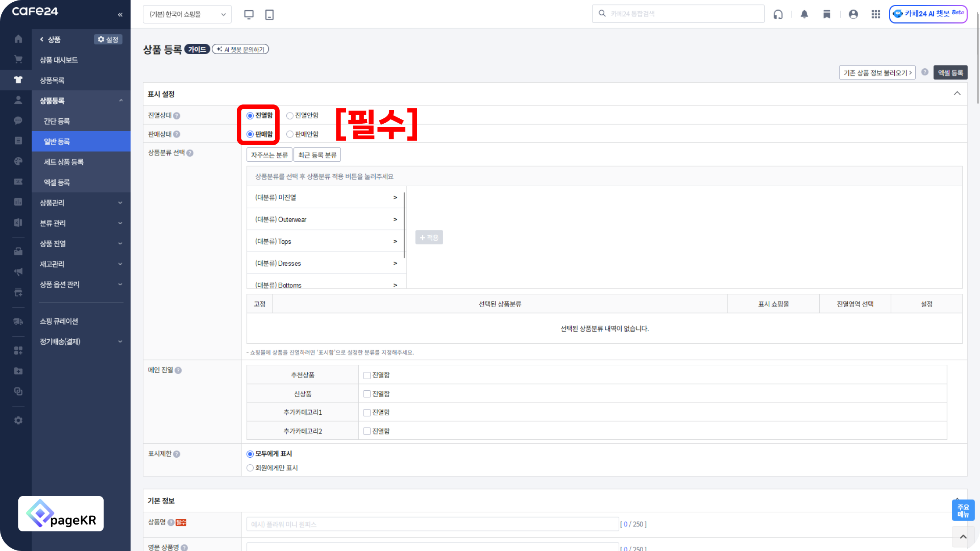The image size is (980, 551).
Task: Click the 상품명 input field
Action: pyautogui.click(x=432, y=524)
